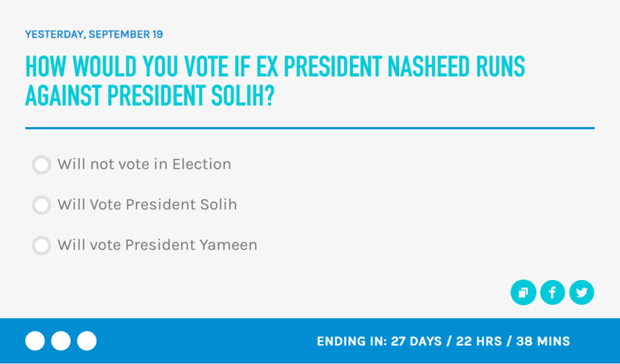Click the '27 DAYS' countdown value
The height and width of the screenshot is (364, 620).
(416, 342)
